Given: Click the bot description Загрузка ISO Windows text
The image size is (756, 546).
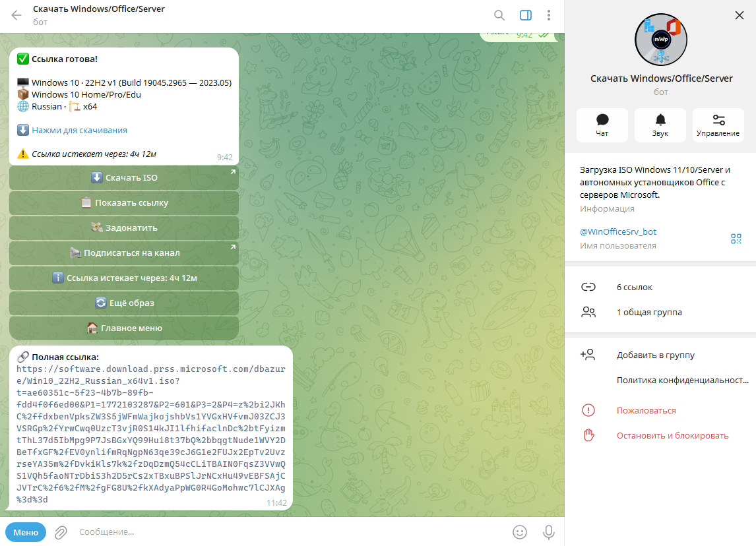Looking at the screenshot, I should [x=655, y=182].
